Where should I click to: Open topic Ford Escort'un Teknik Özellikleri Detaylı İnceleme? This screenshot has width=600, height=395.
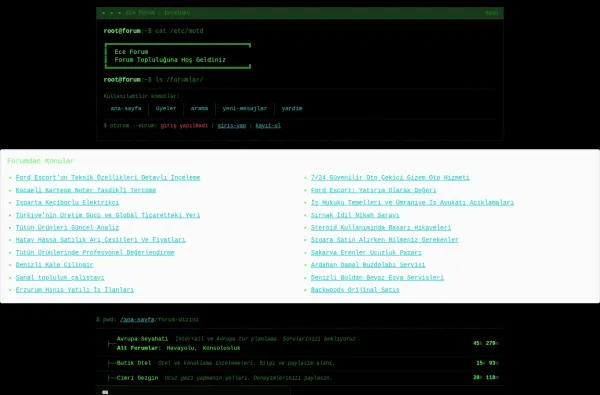click(x=108, y=178)
